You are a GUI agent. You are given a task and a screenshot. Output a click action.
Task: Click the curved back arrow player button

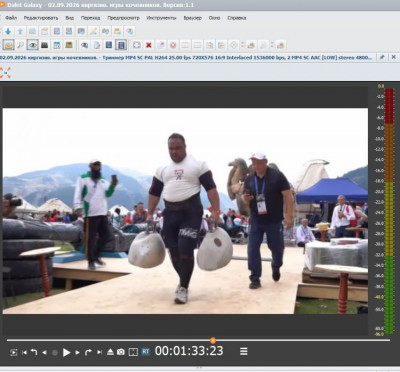34,352
